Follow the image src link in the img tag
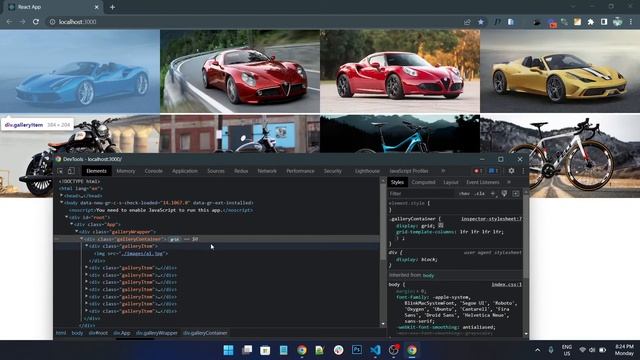Image resolution: width=640 pixels, height=360 pixels. (143, 253)
